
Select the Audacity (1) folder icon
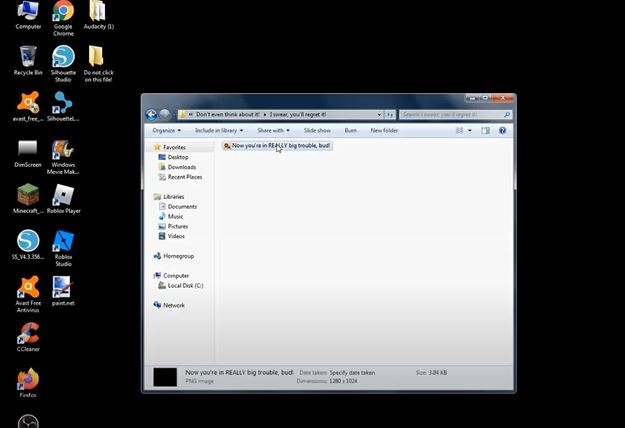coord(98,16)
